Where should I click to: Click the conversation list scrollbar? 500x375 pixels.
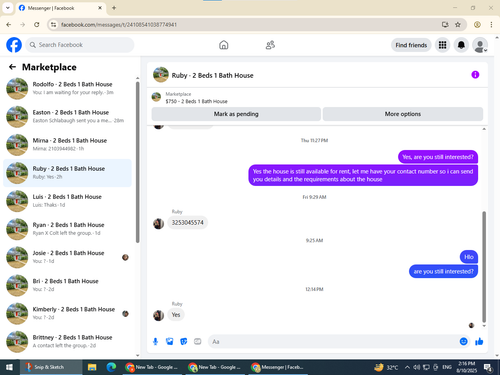click(x=137, y=162)
